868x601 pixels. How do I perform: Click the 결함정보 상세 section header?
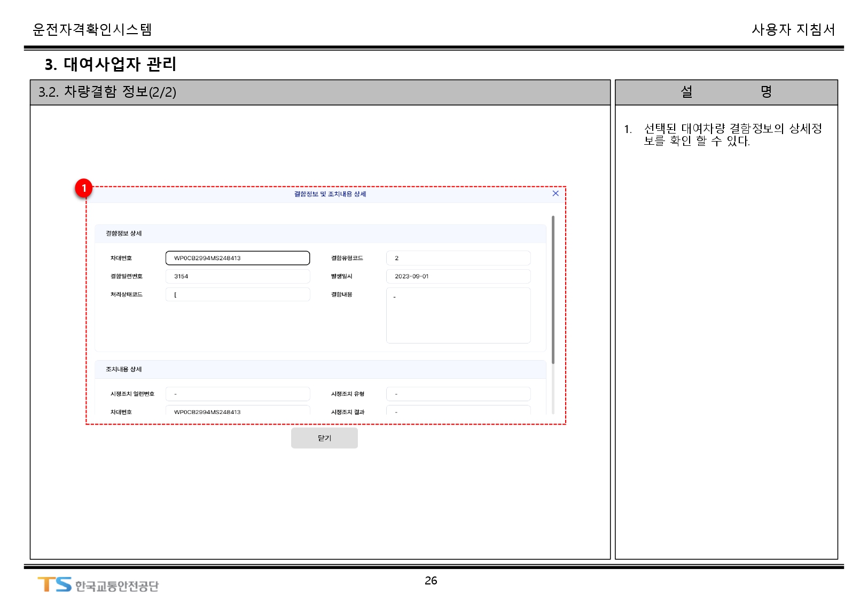[123, 233]
